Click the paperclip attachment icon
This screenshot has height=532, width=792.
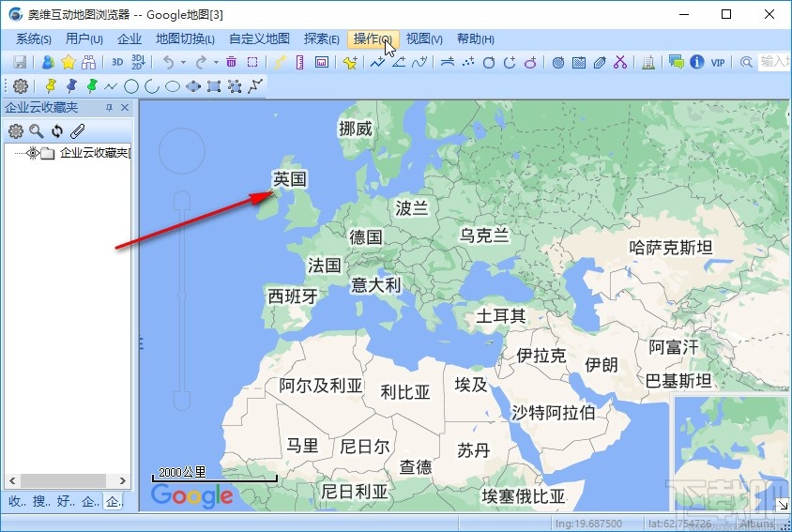pyautogui.click(x=77, y=131)
